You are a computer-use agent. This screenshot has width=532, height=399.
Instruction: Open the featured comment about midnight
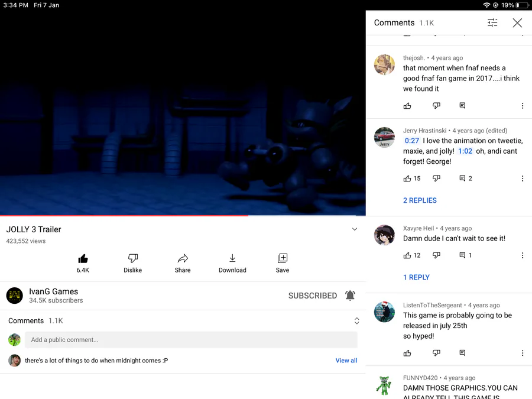(x=96, y=361)
